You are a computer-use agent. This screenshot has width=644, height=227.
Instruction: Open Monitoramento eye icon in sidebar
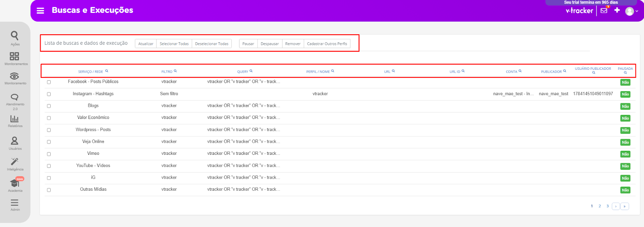14,76
